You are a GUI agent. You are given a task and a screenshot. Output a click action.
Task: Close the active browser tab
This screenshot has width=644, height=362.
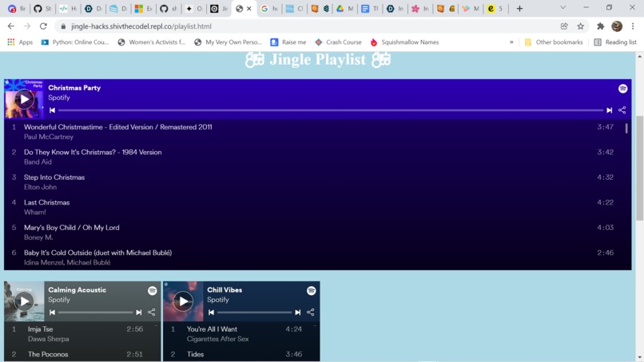249,9
